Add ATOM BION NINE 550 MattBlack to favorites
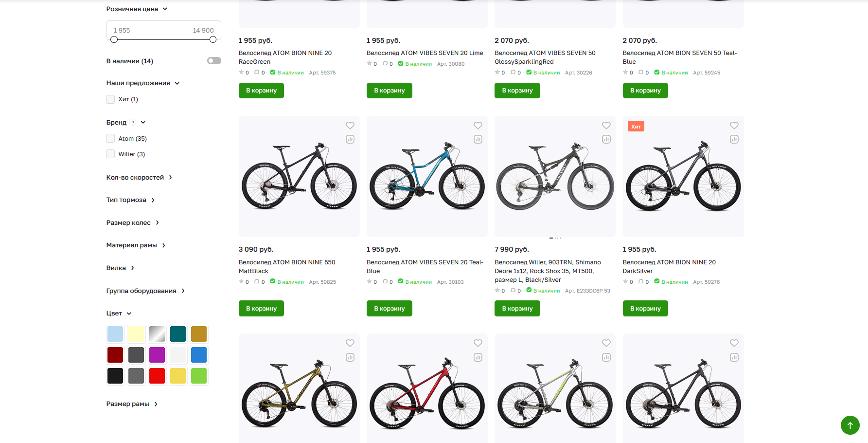This screenshot has height=443, width=868. [x=350, y=126]
